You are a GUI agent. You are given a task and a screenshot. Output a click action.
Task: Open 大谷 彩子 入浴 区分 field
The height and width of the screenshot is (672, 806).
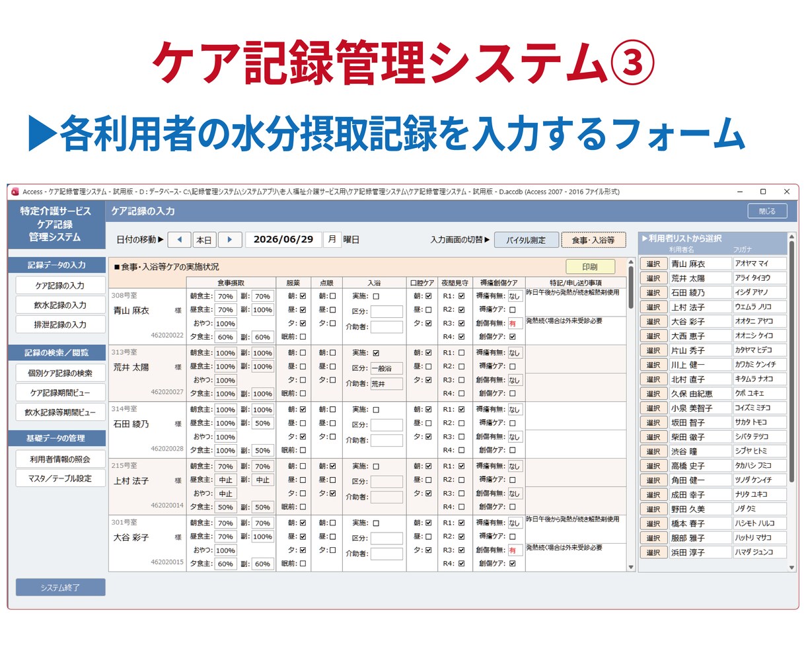[x=386, y=539]
